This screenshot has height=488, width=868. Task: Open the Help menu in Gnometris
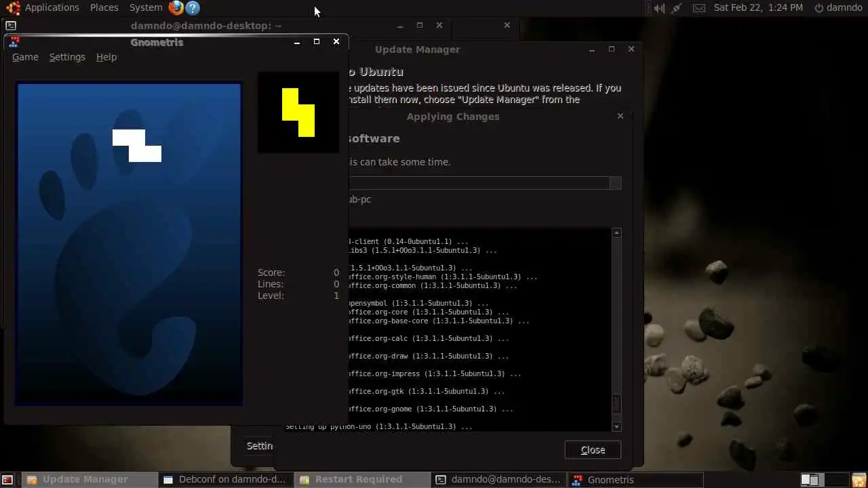click(x=106, y=57)
